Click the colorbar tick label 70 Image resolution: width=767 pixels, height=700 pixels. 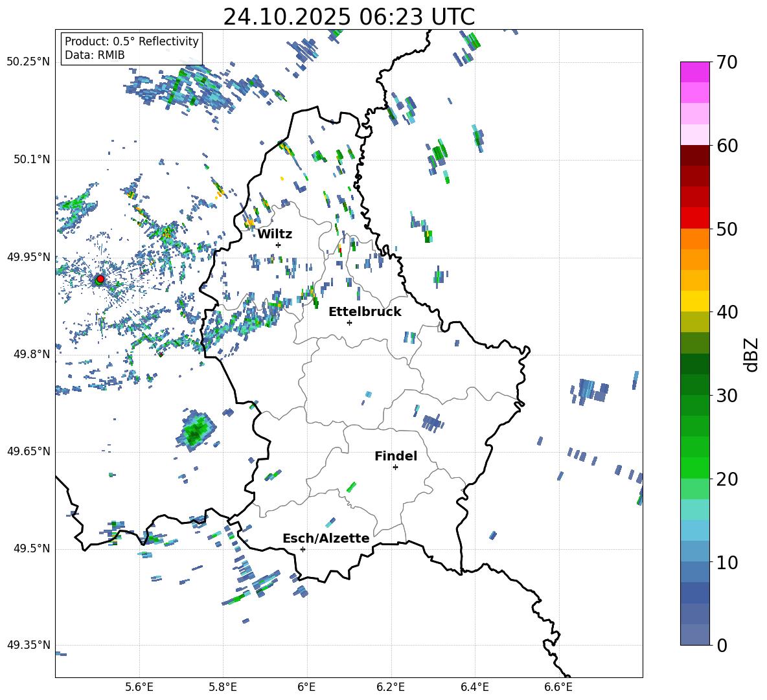727,63
